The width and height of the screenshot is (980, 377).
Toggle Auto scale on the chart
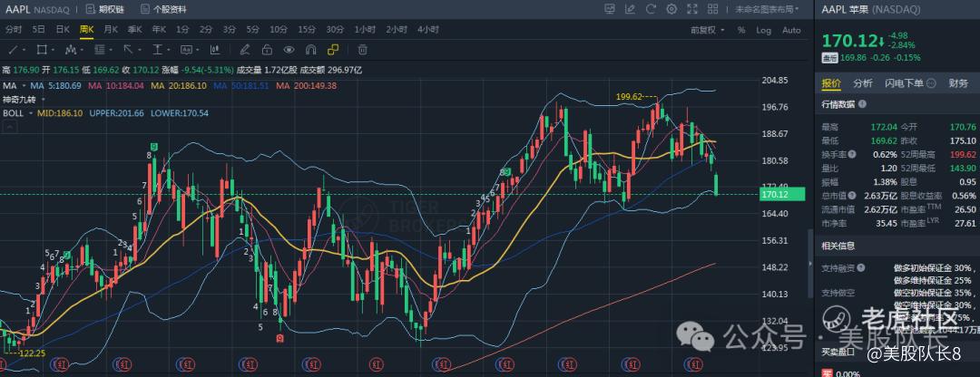[791, 30]
